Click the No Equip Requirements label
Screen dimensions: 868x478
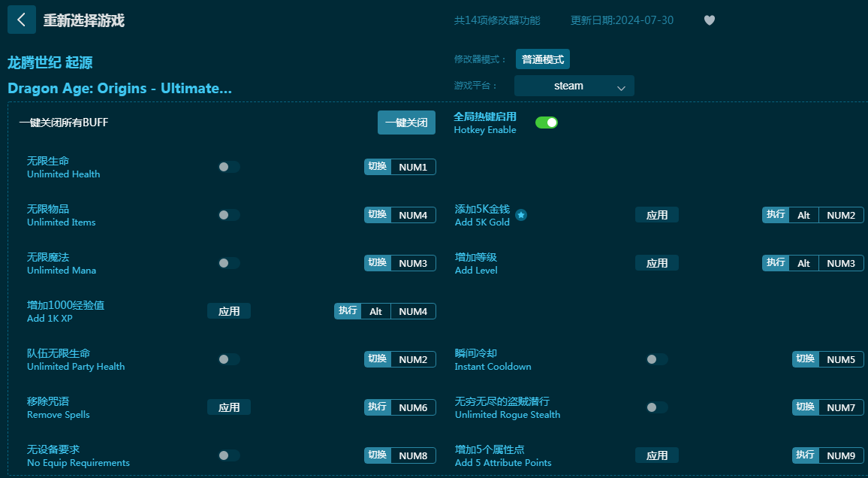pyautogui.click(x=79, y=463)
